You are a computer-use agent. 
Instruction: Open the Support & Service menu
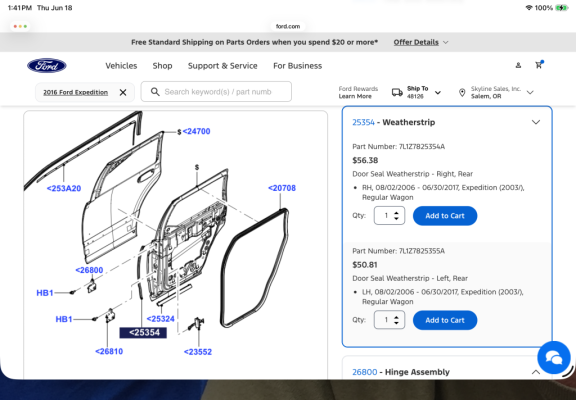click(x=223, y=66)
